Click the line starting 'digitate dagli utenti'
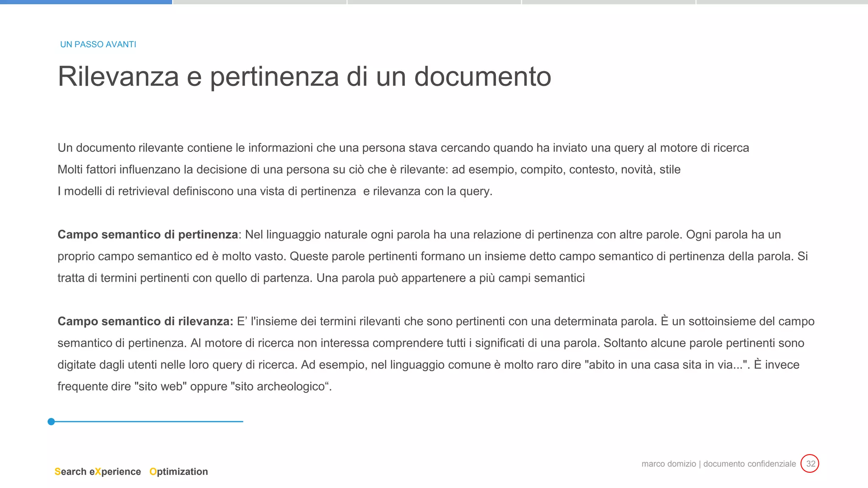868x488 pixels. pos(428,365)
